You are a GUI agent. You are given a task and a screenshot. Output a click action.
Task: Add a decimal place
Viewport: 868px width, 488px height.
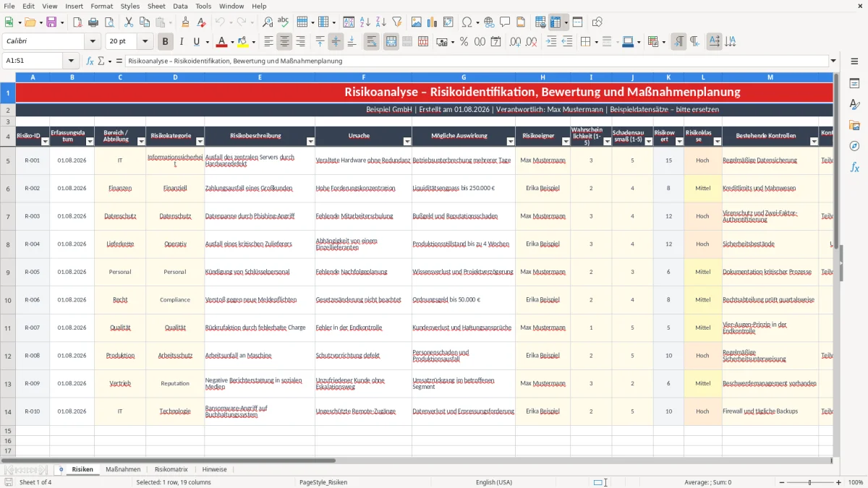click(516, 42)
